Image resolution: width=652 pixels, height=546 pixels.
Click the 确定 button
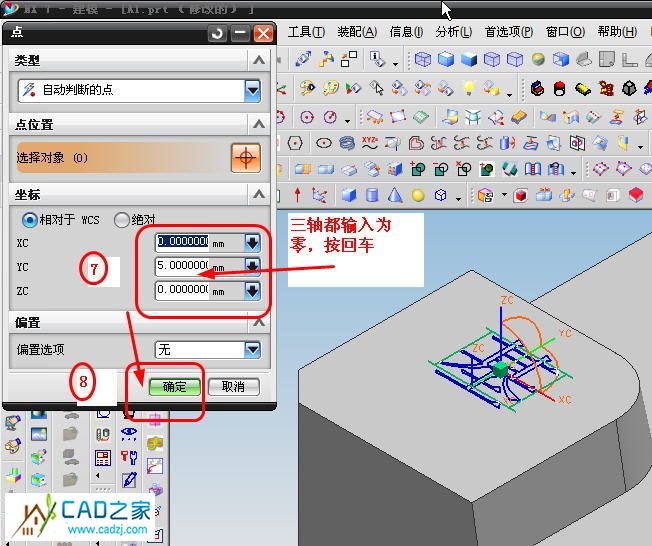click(x=175, y=387)
